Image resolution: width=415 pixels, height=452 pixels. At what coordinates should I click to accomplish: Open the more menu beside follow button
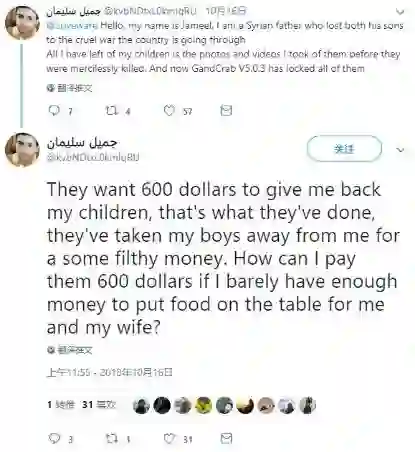click(400, 150)
